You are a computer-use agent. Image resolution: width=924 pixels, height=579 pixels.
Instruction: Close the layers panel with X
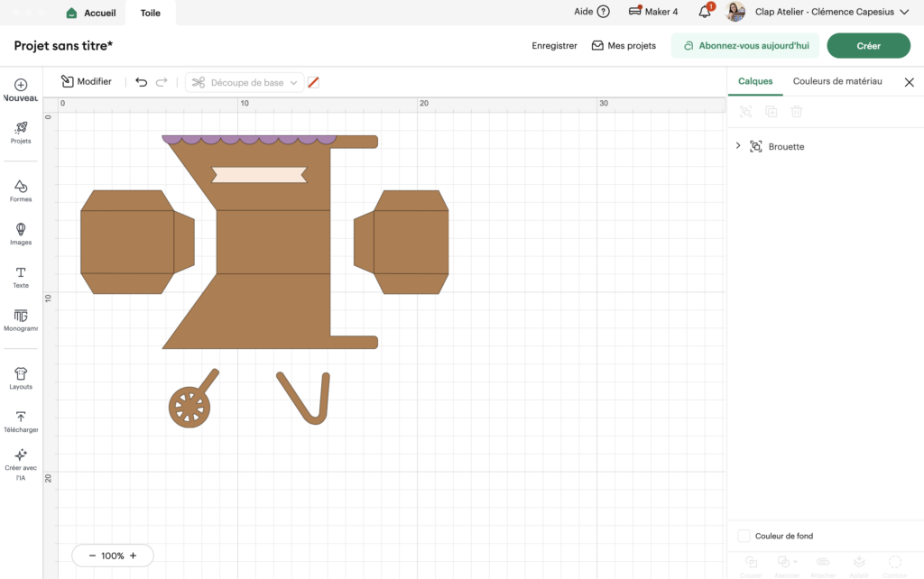[x=909, y=82]
